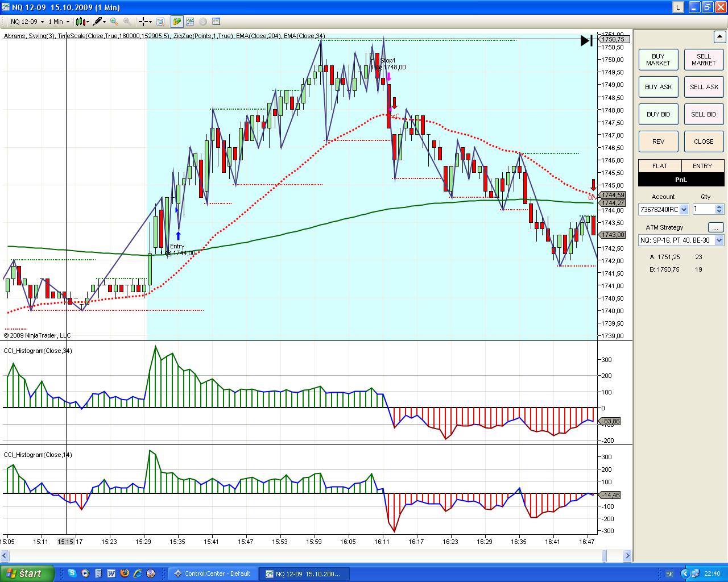Open the drawing tools pencil menu
Screen dimensions: 728x582
(100, 22)
